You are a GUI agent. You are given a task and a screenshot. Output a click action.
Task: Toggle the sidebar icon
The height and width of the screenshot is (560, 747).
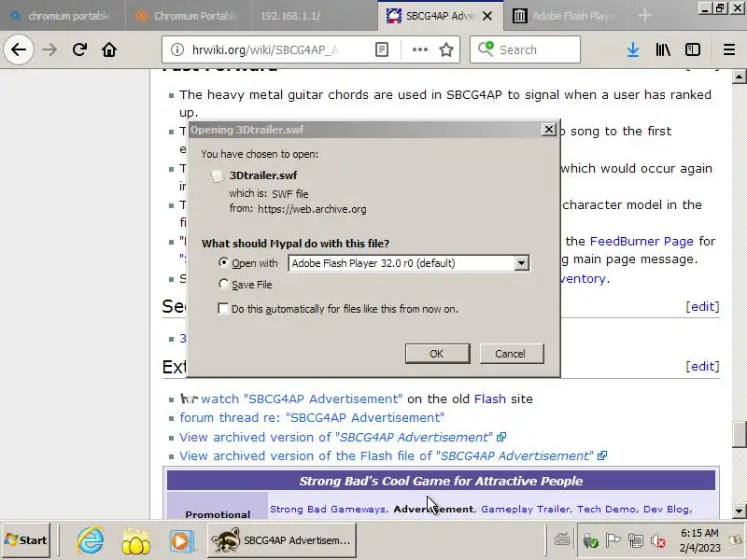coord(693,49)
